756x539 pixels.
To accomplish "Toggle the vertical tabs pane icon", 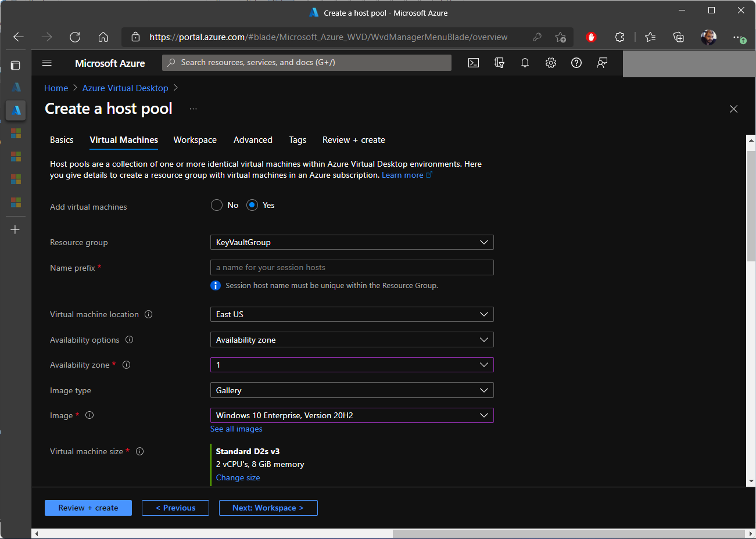I will pos(16,66).
